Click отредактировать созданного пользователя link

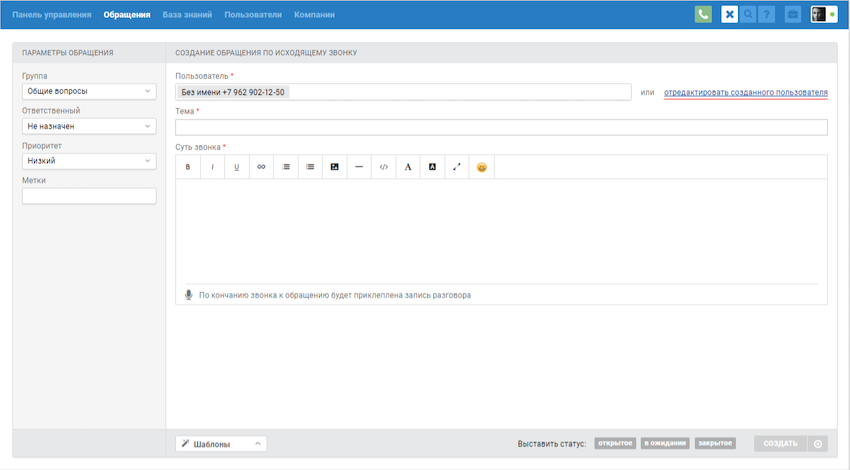point(746,92)
